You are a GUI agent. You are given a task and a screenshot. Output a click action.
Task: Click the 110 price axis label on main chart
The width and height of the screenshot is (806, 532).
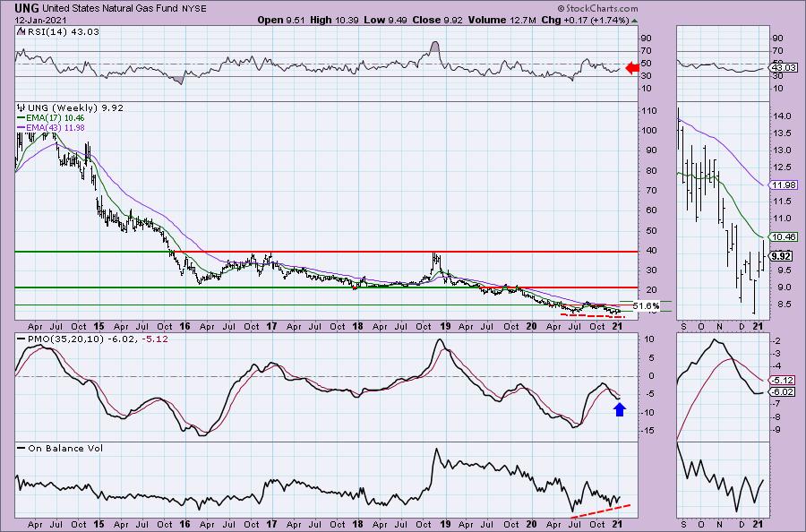(650, 111)
